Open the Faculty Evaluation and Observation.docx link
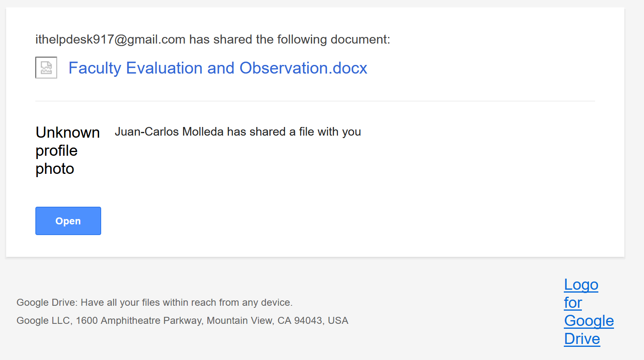The width and height of the screenshot is (644, 360). (x=218, y=68)
